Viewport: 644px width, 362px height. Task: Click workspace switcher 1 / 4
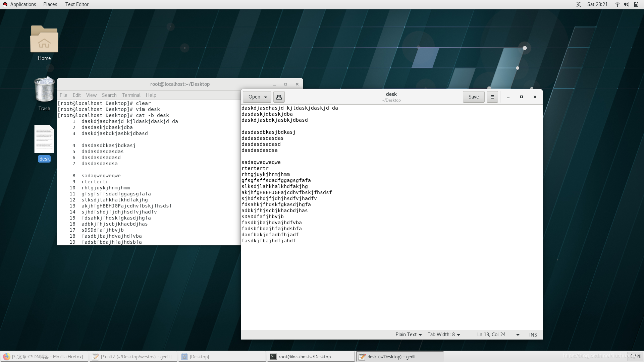click(635, 356)
